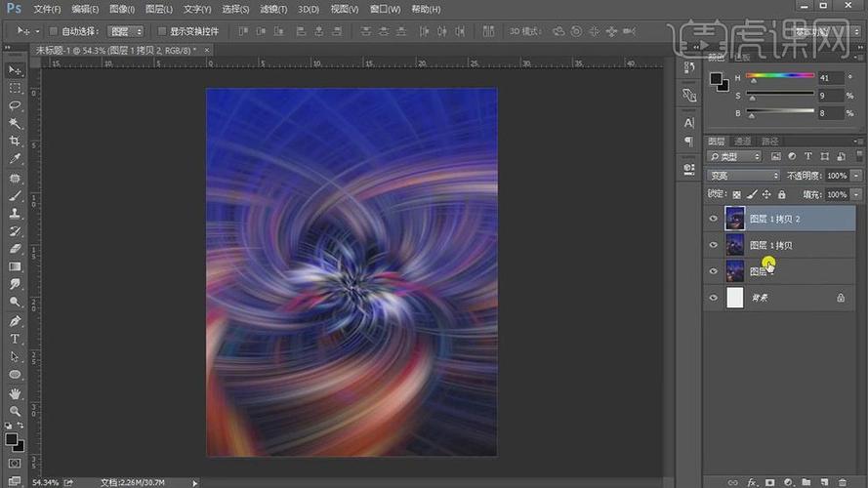Screen dimensions: 868x488
Task: Select the Pen tool
Action: pos(15,321)
